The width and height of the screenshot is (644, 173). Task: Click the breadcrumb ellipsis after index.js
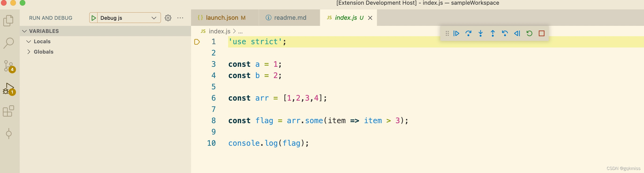(x=240, y=31)
